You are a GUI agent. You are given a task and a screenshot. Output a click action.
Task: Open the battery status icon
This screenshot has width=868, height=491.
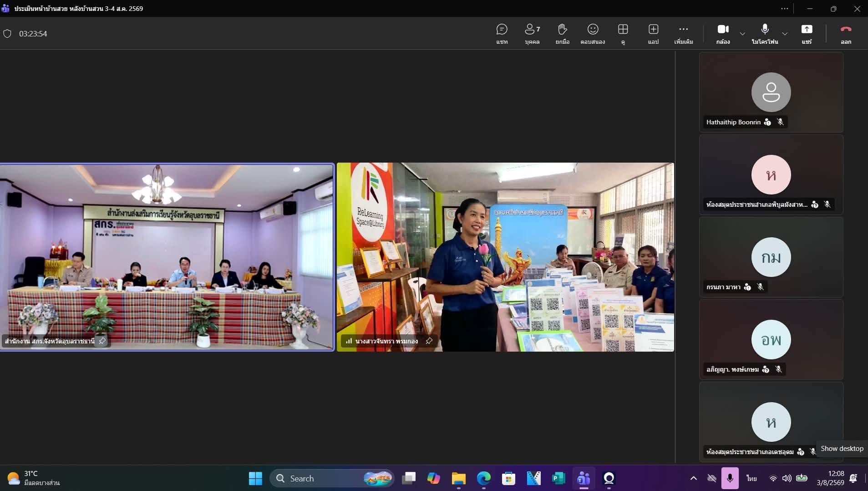coord(802,478)
